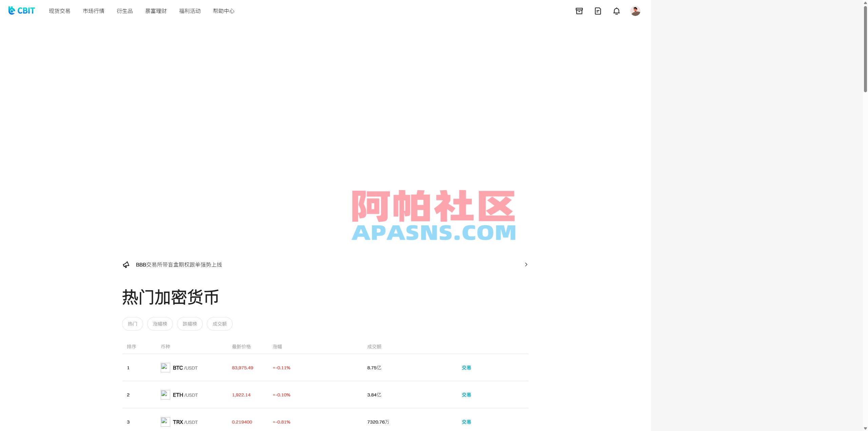
Task: Click 交易 link for BTC/USDT
Action: tap(466, 367)
